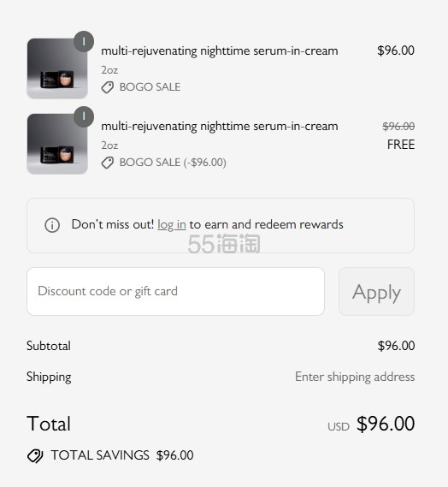
Task: Focus the Discount code or gift card field
Action: (175, 292)
